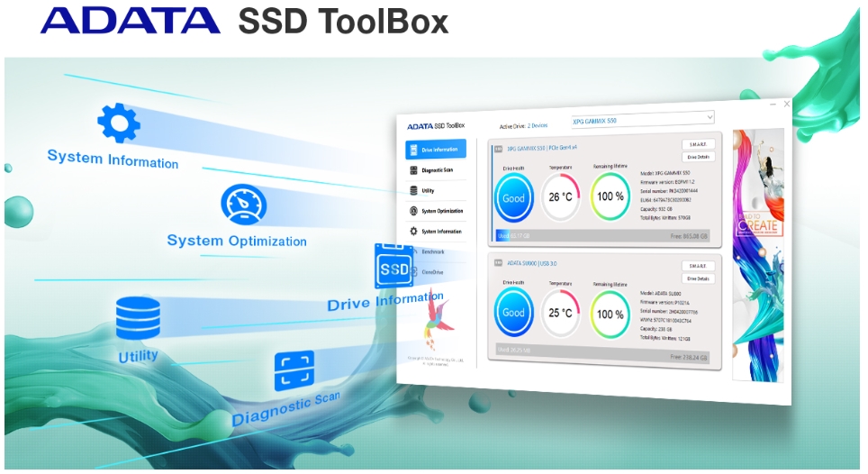Click the 100 % lifetime ring for ADATA SU800
Image resolution: width=868 pixels, height=474 pixels.
[610, 314]
